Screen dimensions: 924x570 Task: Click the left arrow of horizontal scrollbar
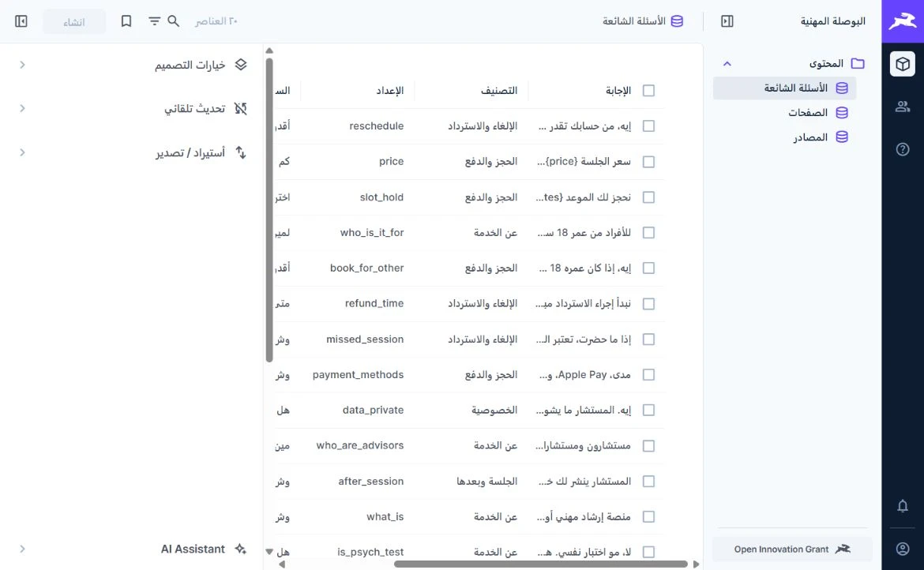point(282,564)
